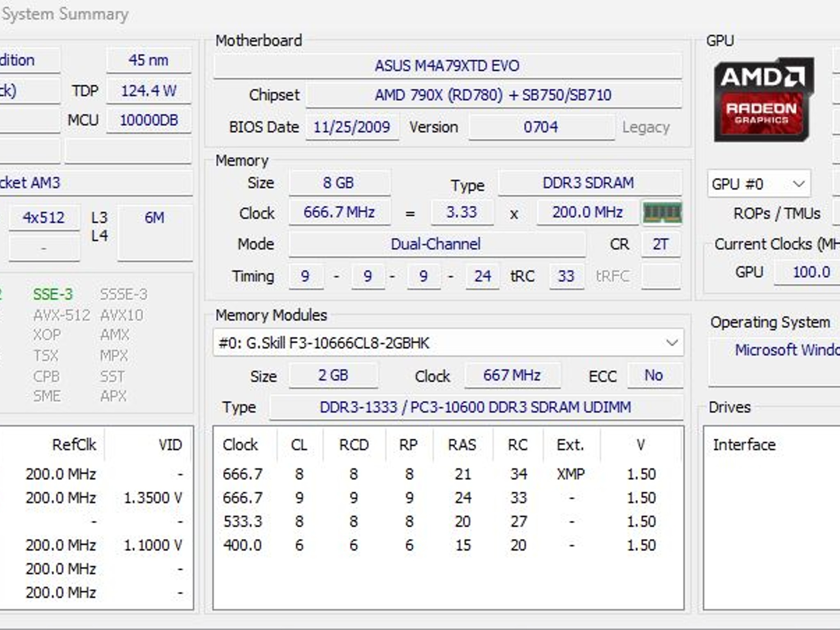840x630 pixels.
Task: Click the 45 nm process field
Action: pyautogui.click(x=149, y=61)
